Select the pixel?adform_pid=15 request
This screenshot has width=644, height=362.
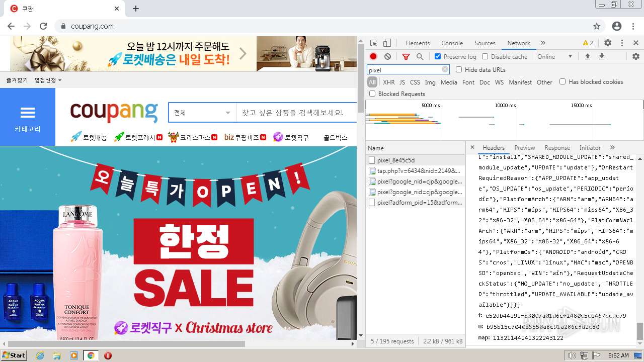415,203
